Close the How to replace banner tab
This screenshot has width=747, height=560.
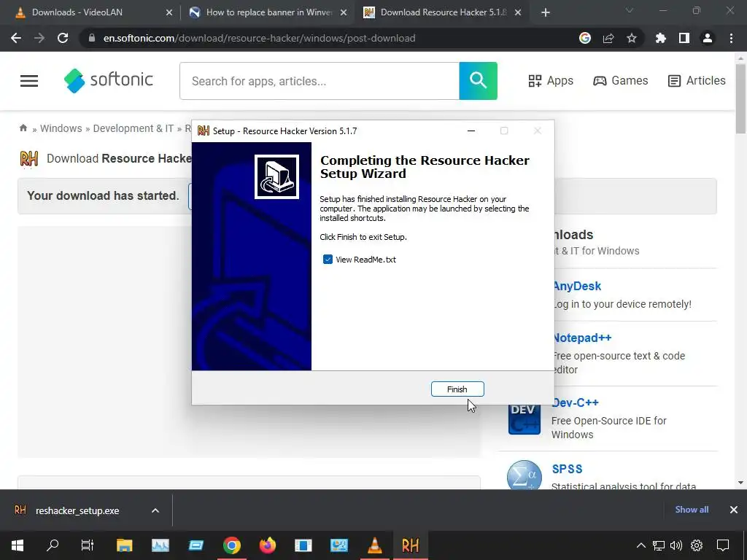[344, 12]
